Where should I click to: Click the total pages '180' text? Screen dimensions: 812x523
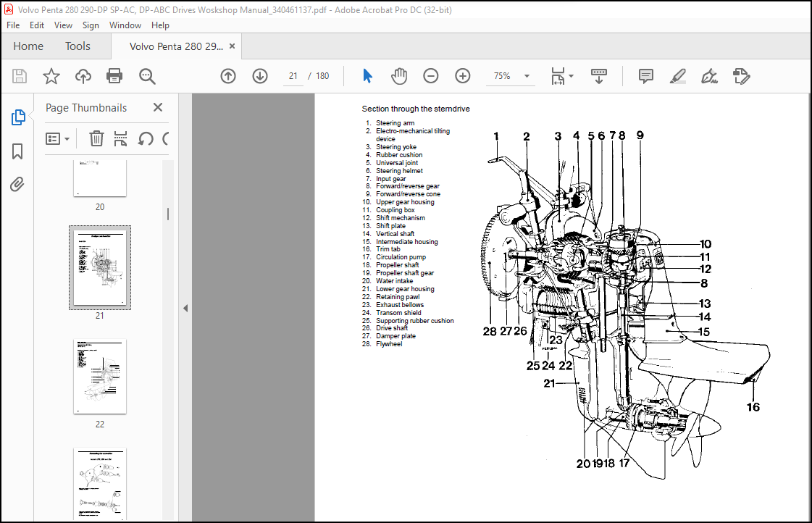coord(322,76)
